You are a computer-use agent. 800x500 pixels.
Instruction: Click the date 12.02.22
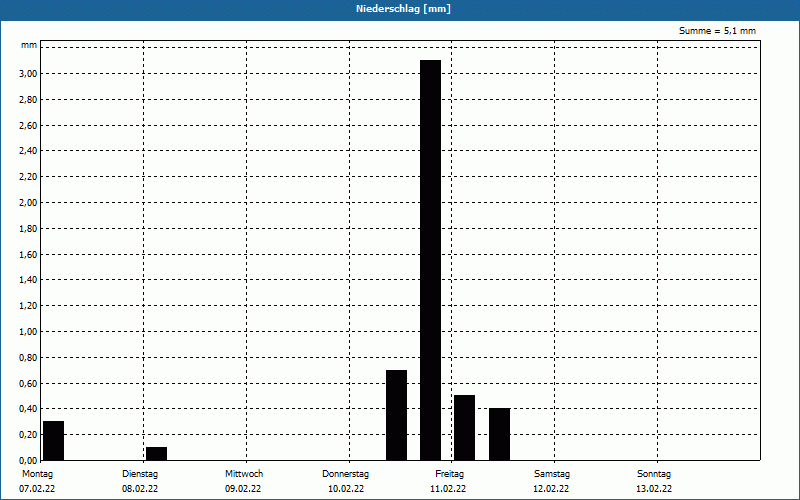click(x=551, y=489)
